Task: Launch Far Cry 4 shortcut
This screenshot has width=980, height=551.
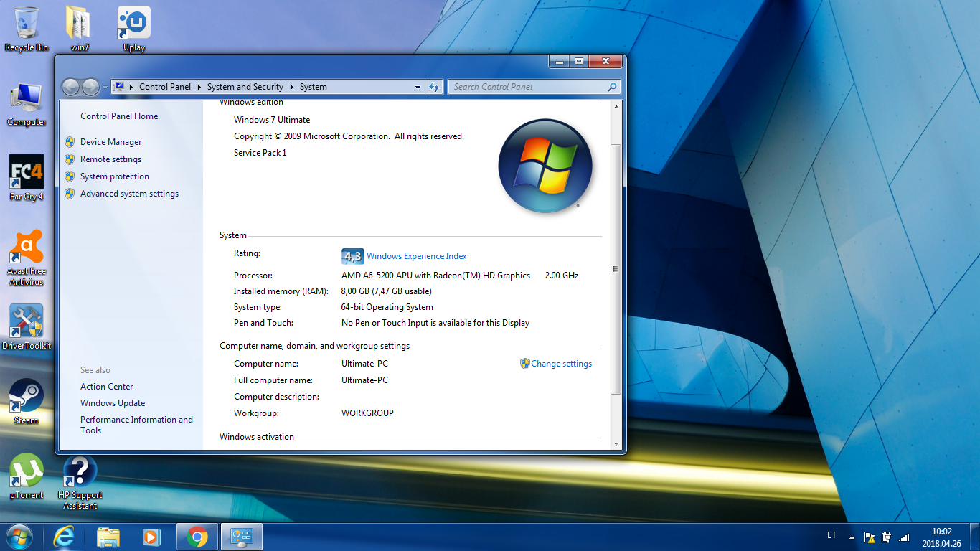Action: point(27,178)
